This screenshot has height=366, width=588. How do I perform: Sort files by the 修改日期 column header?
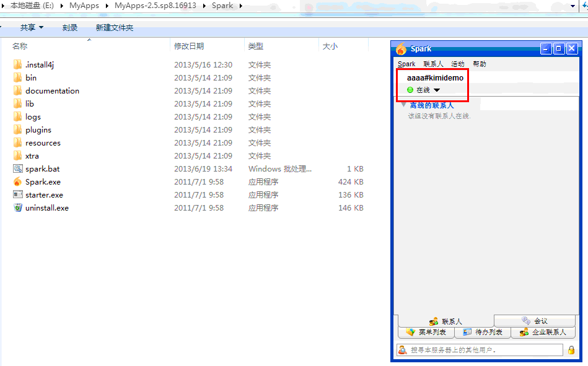tap(207, 46)
